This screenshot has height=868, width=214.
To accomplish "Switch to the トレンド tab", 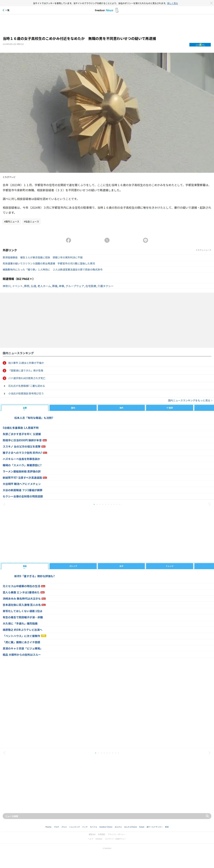I will (x=169, y=566).
